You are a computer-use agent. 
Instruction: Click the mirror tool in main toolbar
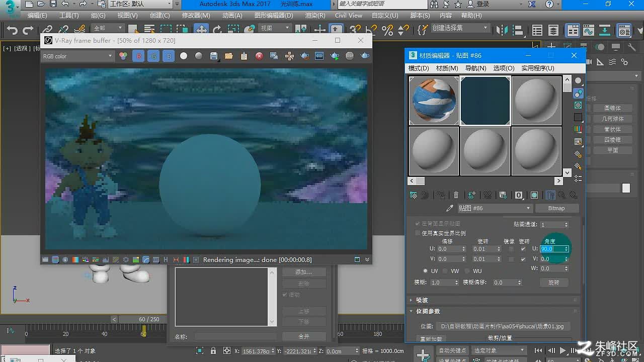[x=502, y=30]
